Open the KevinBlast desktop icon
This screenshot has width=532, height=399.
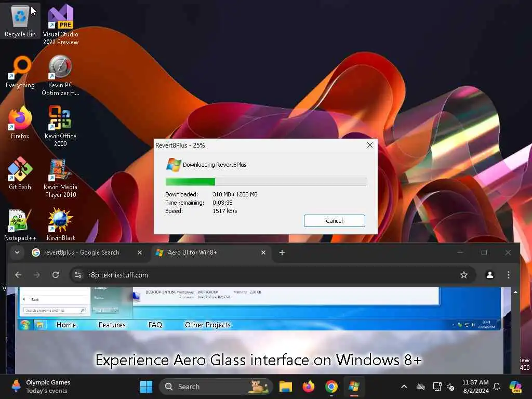pos(60,224)
